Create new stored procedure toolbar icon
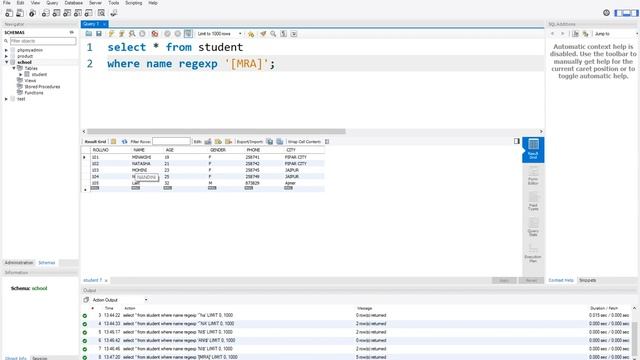Viewport: 640px width, 360px height. pos(78,13)
